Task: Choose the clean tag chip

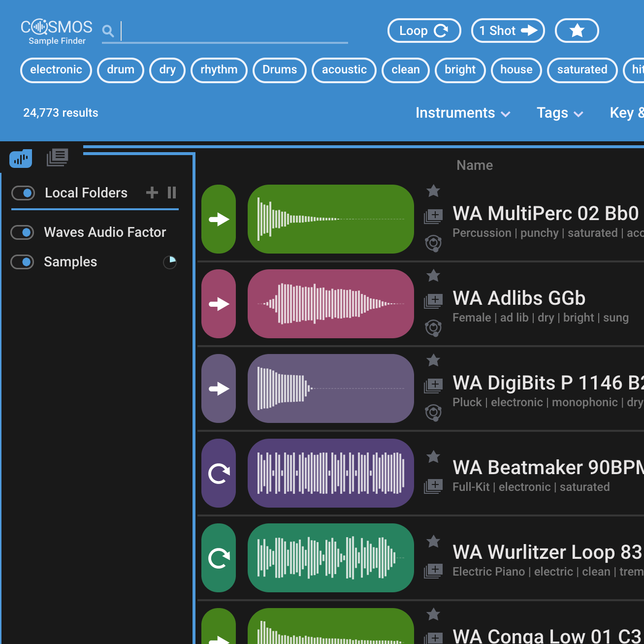Action: 406,70
